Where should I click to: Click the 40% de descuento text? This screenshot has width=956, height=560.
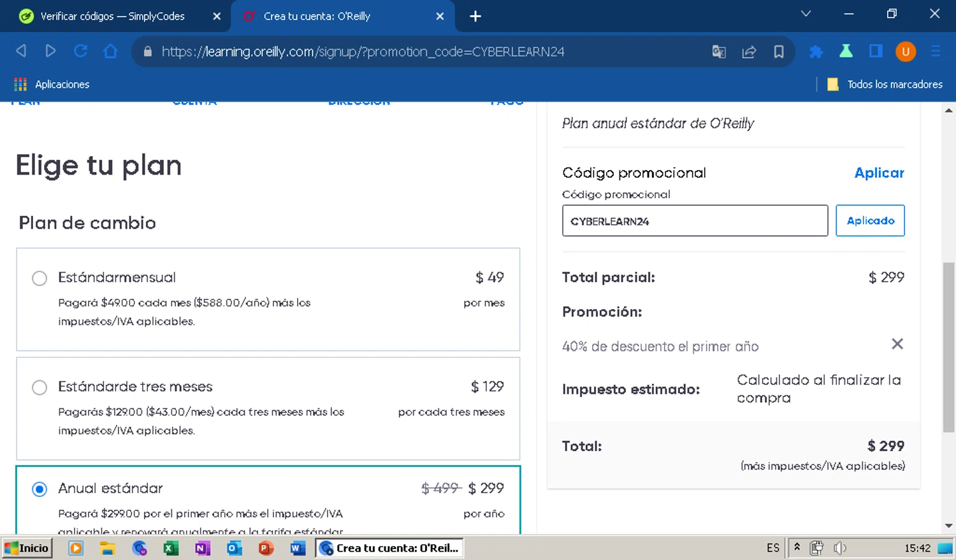pyautogui.click(x=660, y=347)
